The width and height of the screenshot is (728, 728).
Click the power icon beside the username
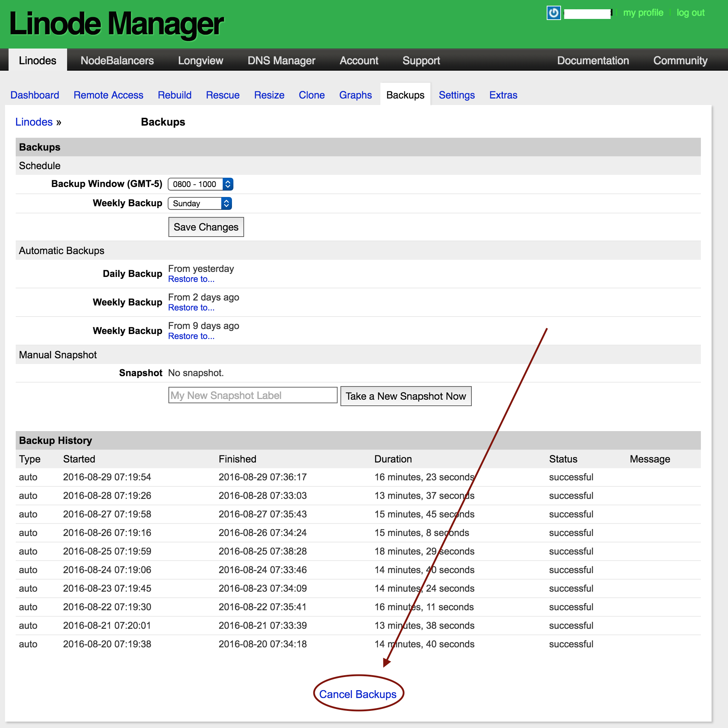pos(553,13)
